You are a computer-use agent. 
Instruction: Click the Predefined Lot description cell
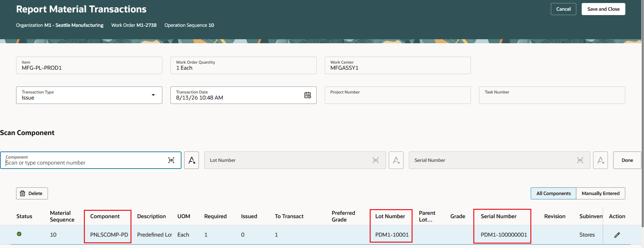(154, 235)
